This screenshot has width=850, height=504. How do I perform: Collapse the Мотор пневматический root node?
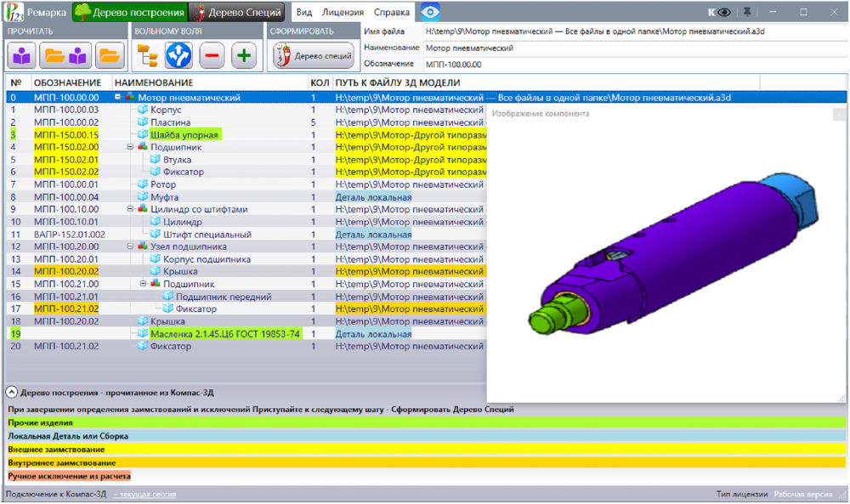pyautogui.click(x=117, y=97)
